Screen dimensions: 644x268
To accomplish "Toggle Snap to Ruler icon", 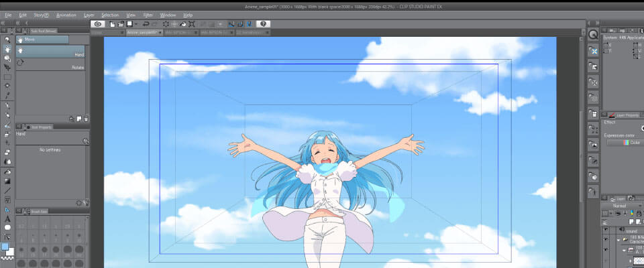I will [x=231, y=24].
